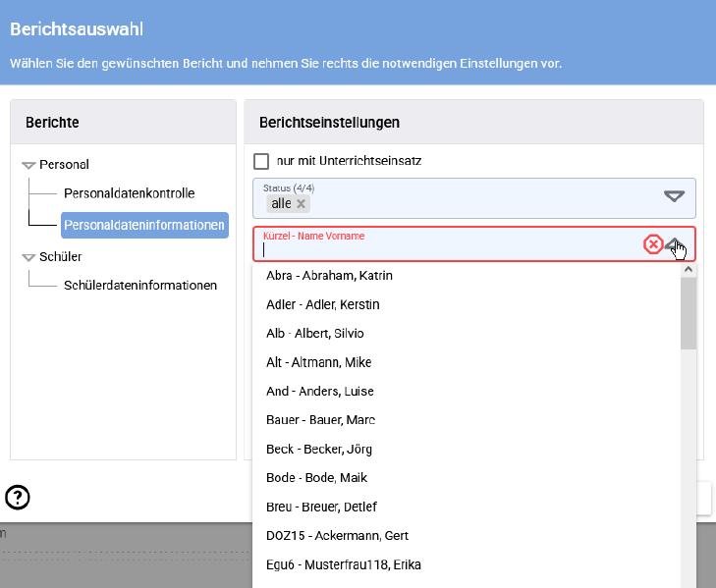Collapse the Schüler tree node

[28, 257]
